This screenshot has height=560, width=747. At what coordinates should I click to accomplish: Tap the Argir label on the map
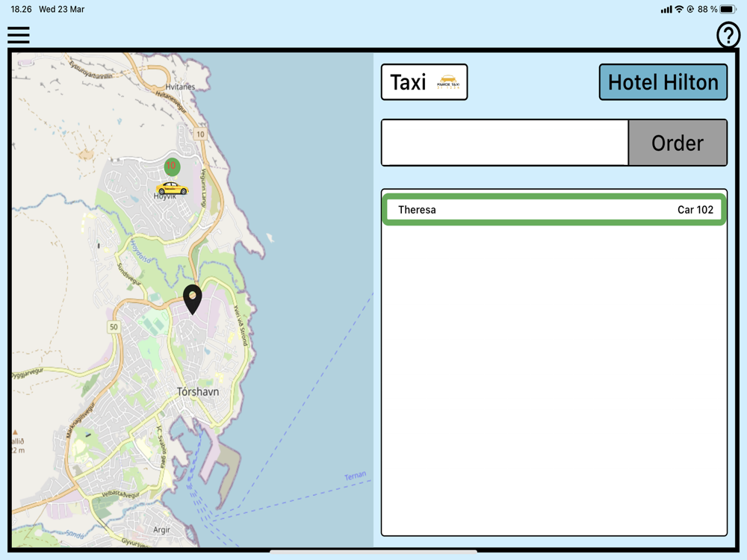tap(161, 529)
